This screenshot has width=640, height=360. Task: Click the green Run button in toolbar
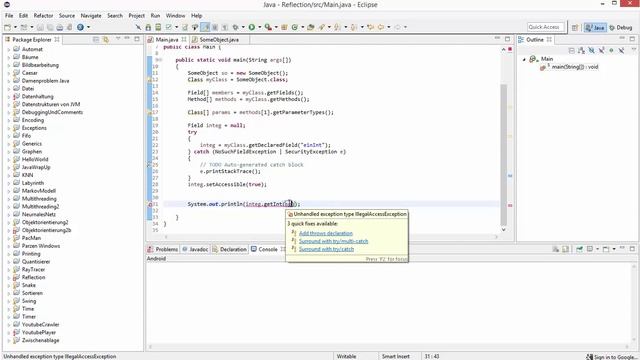point(252,27)
